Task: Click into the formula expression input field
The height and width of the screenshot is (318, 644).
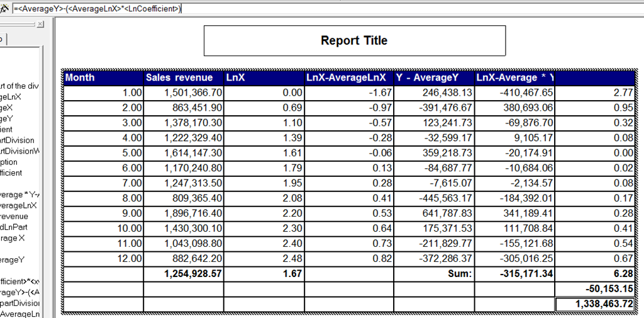Action: click(x=328, y=9)
